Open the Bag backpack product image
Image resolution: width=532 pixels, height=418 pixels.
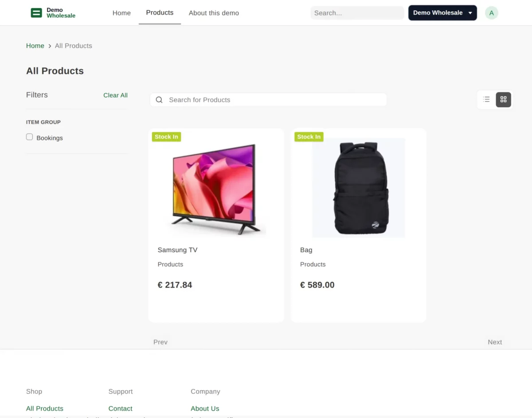(359, 188)
